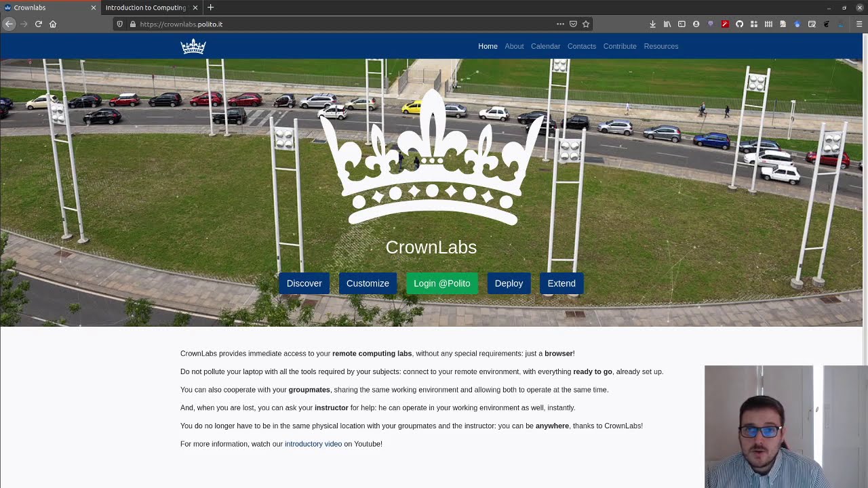Reload the page with the refresh icon
Screen dimensions: 868x488
click(x=39, y=24)
